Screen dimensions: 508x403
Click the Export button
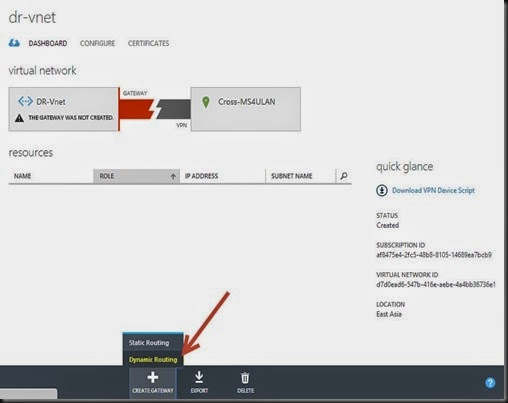click(199, 382)
